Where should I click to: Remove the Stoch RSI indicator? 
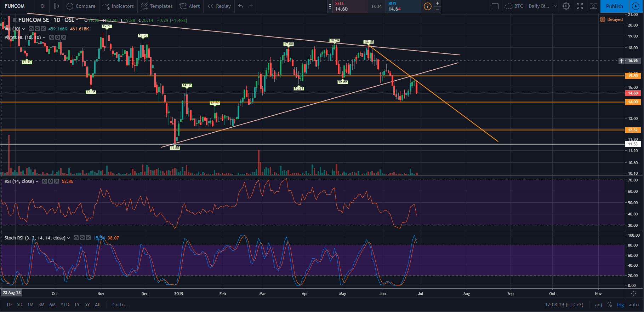[x=88, y=238]
